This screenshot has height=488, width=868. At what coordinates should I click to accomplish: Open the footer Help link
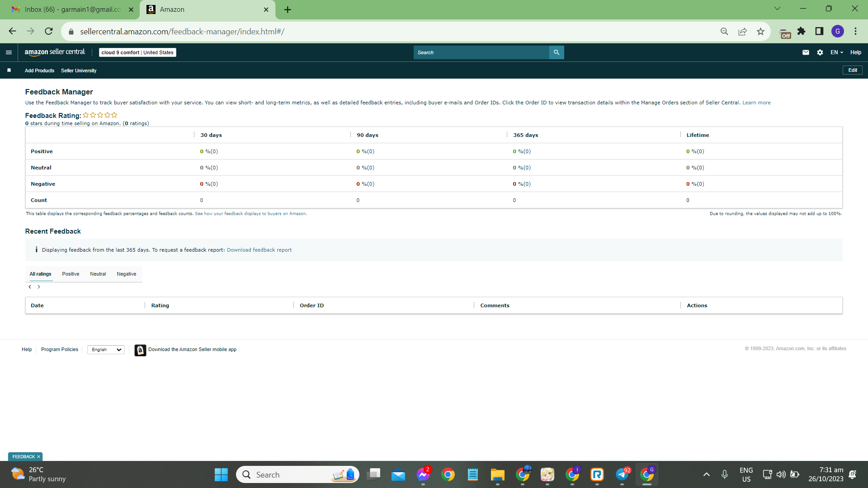click(27, 350)
